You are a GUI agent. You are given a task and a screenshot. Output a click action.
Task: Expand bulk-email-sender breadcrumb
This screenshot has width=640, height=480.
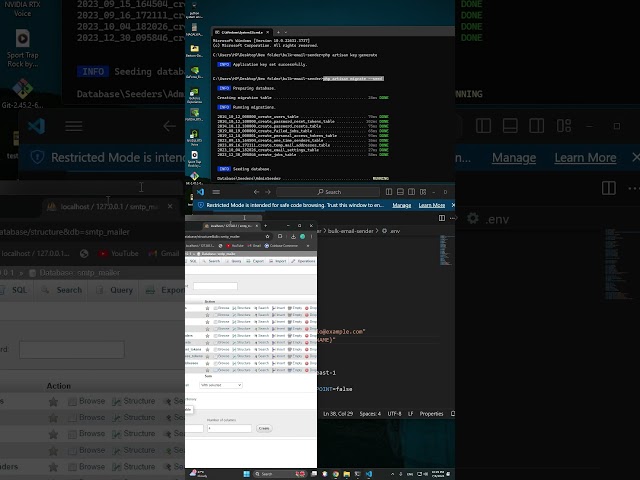point(350,231)
